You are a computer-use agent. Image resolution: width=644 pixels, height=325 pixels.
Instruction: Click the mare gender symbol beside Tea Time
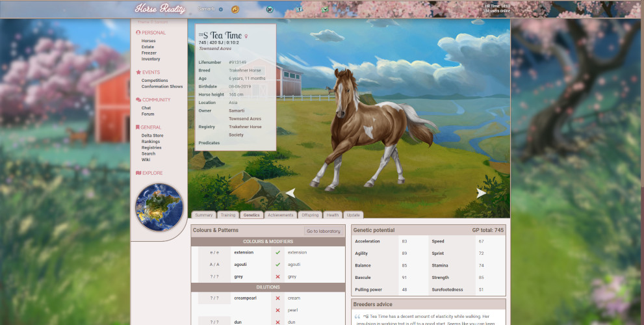[x=246, y=36]
